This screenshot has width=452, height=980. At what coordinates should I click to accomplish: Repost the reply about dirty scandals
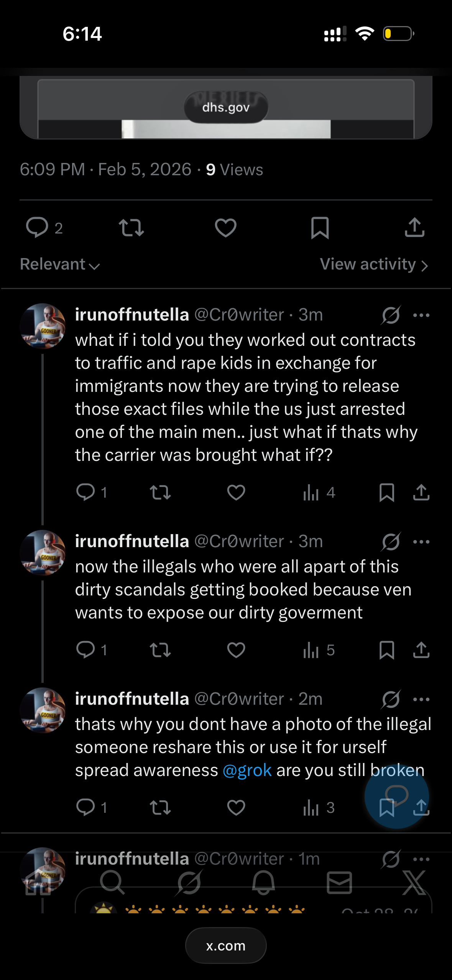click(x=160, y=650)
